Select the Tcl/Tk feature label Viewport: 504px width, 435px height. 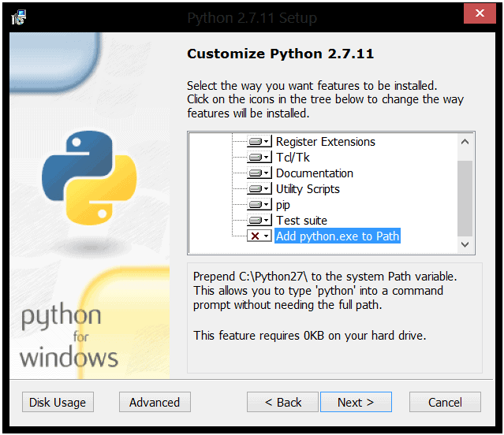(x=293, y=158)
